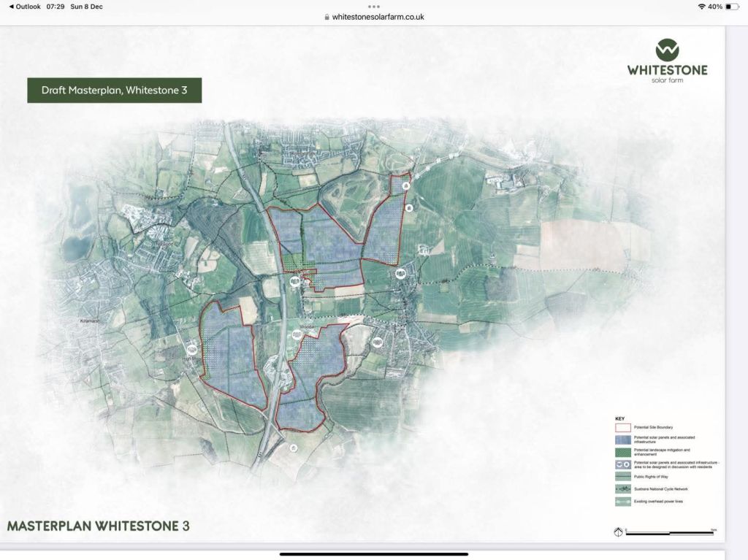Tap the home indicator bar at bottom
Image resolution: width=748 pixels, height=560 pixels.
(x=374, y=554)
